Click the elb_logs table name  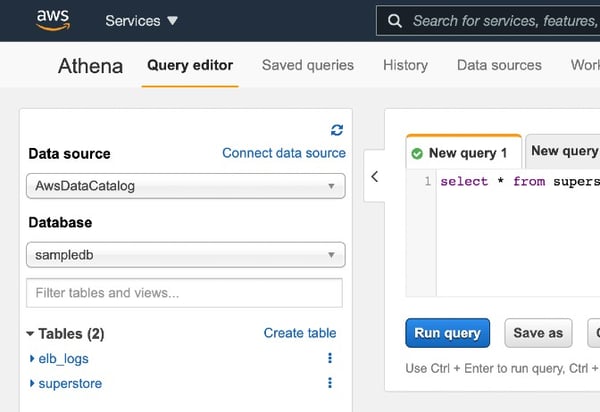(64, 359)
